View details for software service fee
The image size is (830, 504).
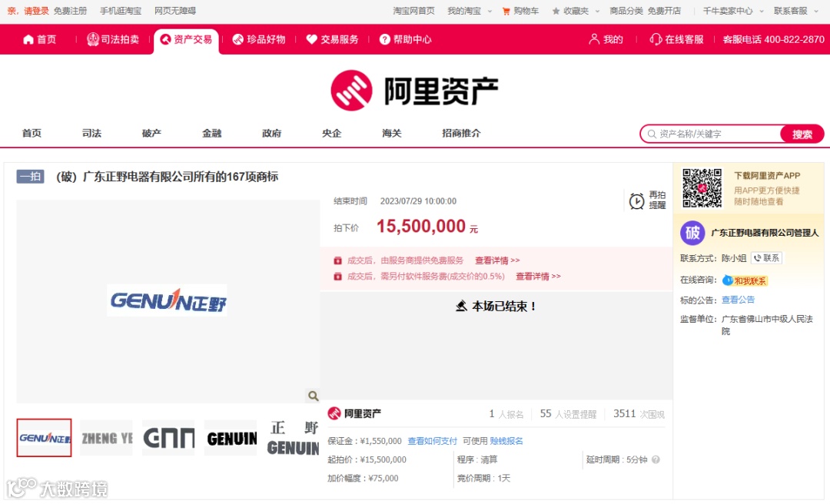click(538, 277)
